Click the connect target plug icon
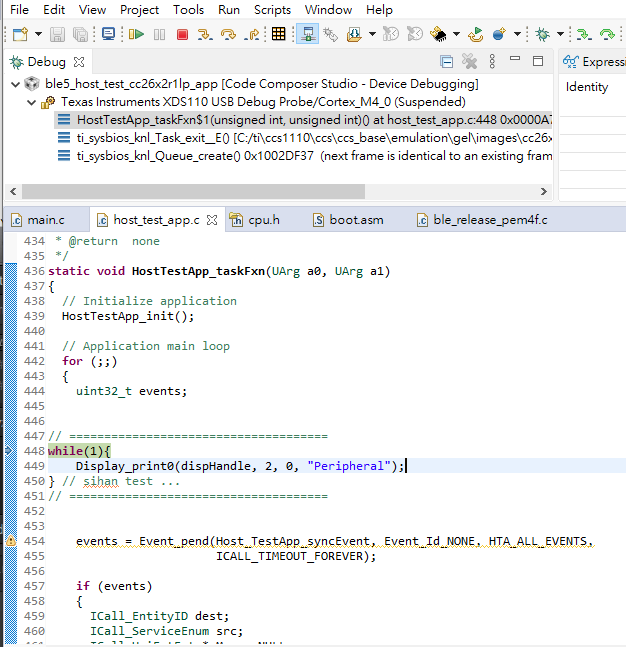Viewport: 626px width, 647px height. point(331,34)
